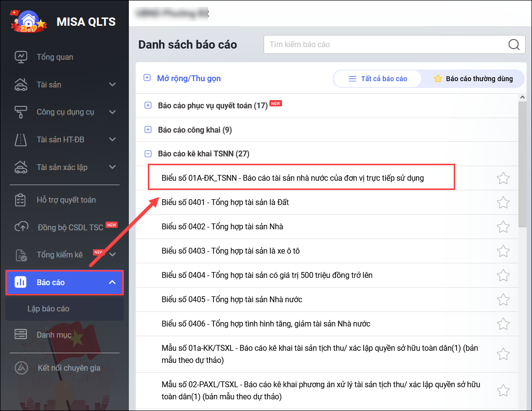Open Biểu số 0401 Tổng hợp tài sản là Đất
The width and height of the screenshot is (532, 411).
point(225,202)
